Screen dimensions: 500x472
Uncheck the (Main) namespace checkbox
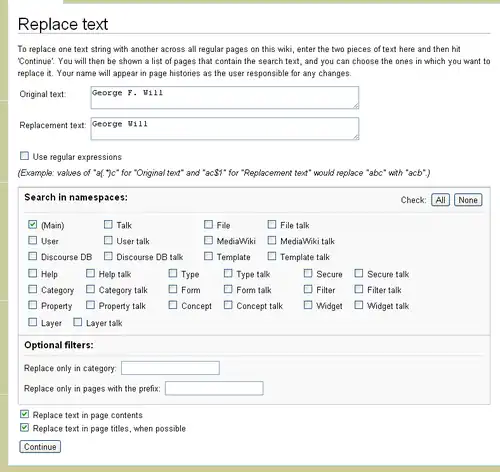click(x=32, y=224)
